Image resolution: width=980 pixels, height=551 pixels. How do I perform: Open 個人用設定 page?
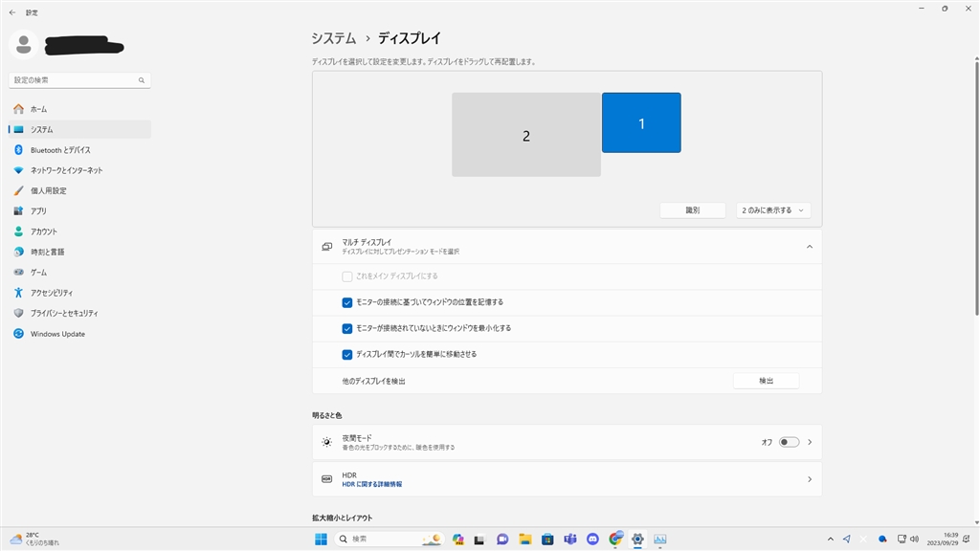pyautogui.click(x=48, y=190)
